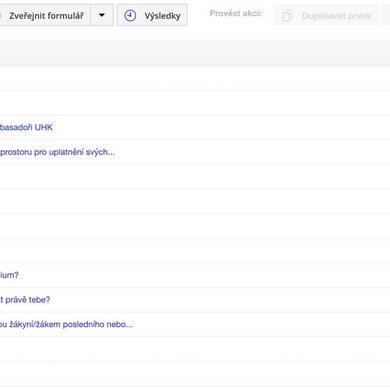Click the duplicate icon next to Duplikovat prvek
This screenshot has width=390, height=390.
tap(287, 16)
